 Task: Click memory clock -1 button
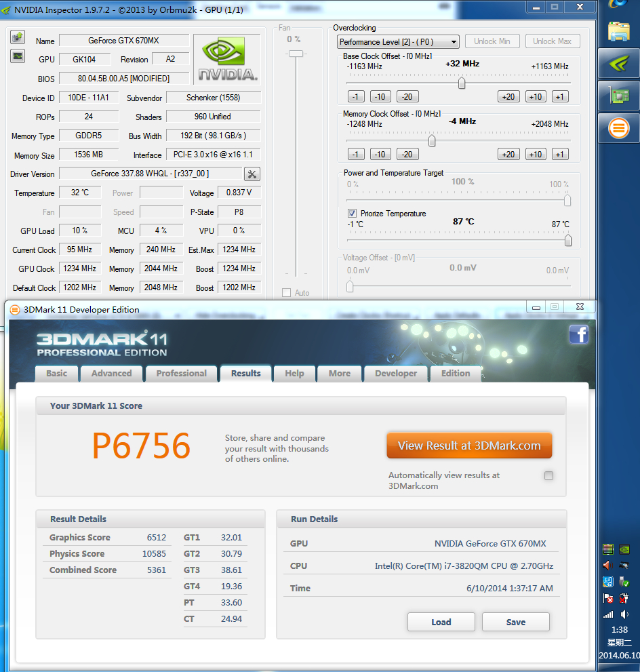pos(355,155)
